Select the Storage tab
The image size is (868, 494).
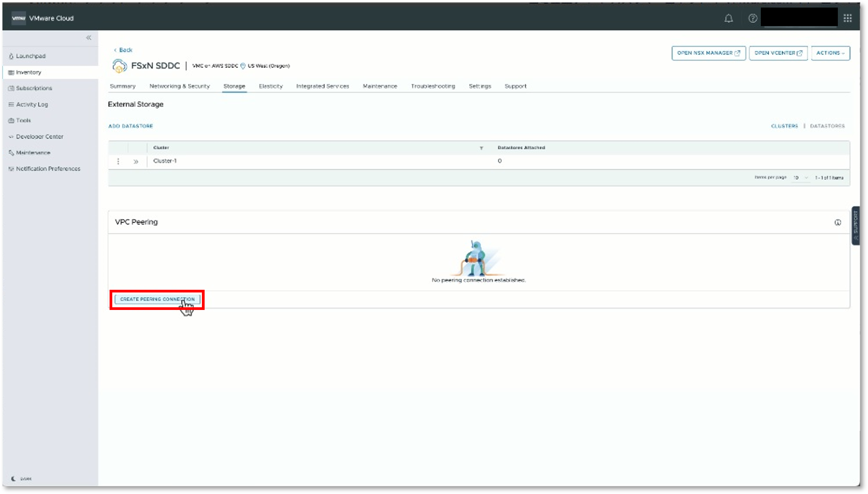tap(234, 86)
